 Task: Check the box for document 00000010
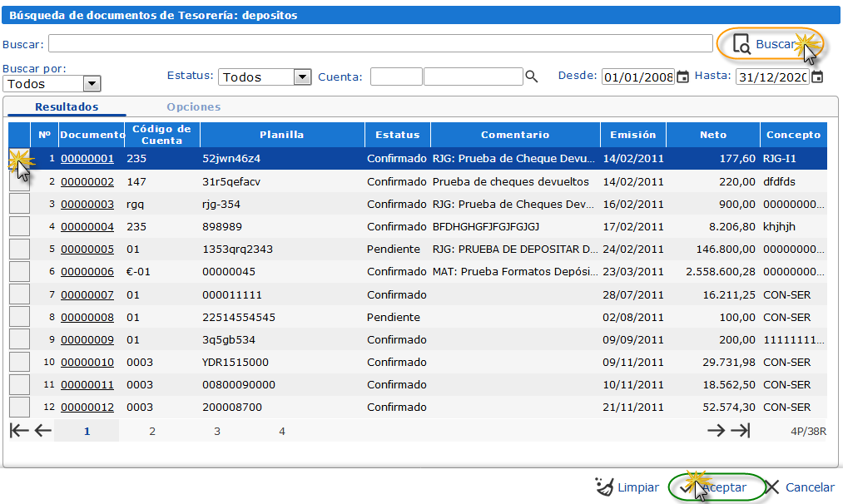point(19,362)
